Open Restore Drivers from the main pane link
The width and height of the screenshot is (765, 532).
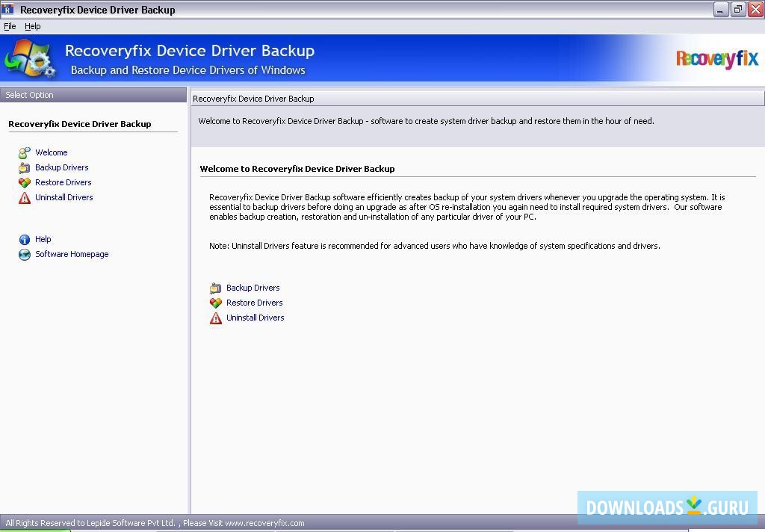(254, 303)
